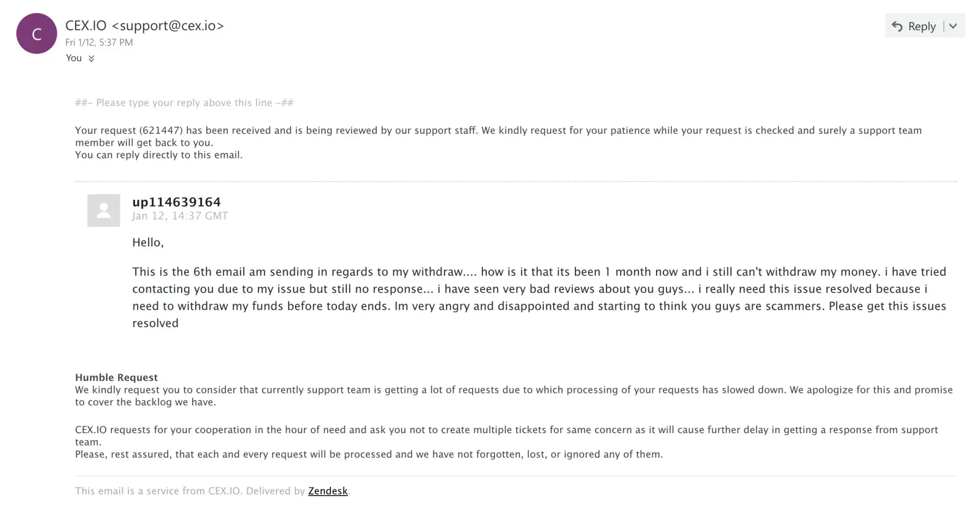Select the username up114639164
This screenshot has width=980, height=518.
[176, 202]
